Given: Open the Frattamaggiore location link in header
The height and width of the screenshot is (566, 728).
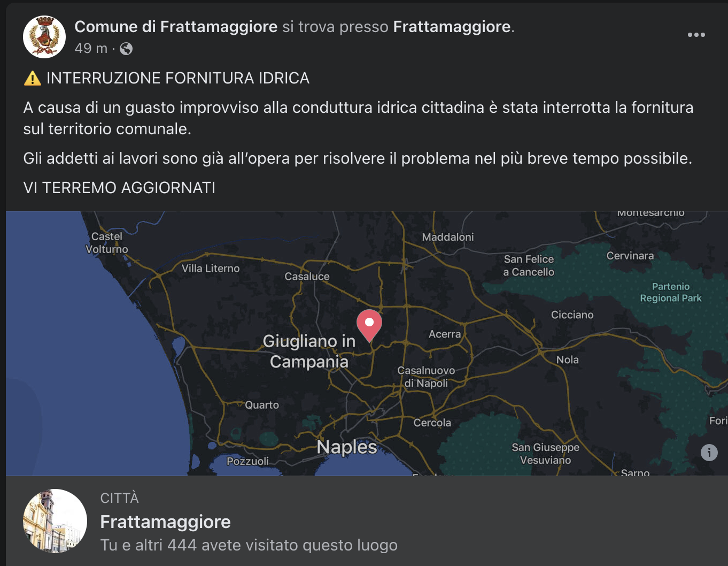Looking at the screenshot, I should pyautogui.click(x=452, y=27).
